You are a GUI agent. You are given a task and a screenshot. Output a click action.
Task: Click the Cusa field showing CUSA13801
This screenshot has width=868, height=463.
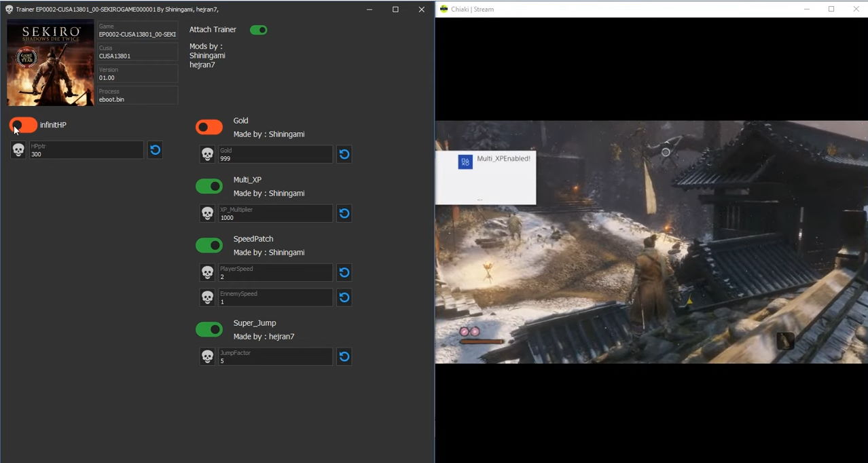click(138, 52)
